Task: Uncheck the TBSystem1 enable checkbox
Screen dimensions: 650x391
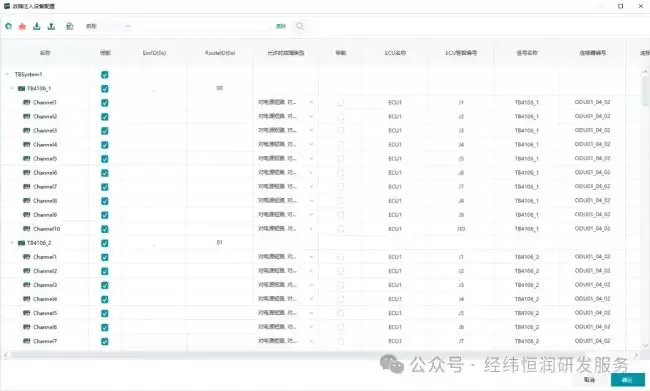Action: pyautogui.click(x=104, y=75)
